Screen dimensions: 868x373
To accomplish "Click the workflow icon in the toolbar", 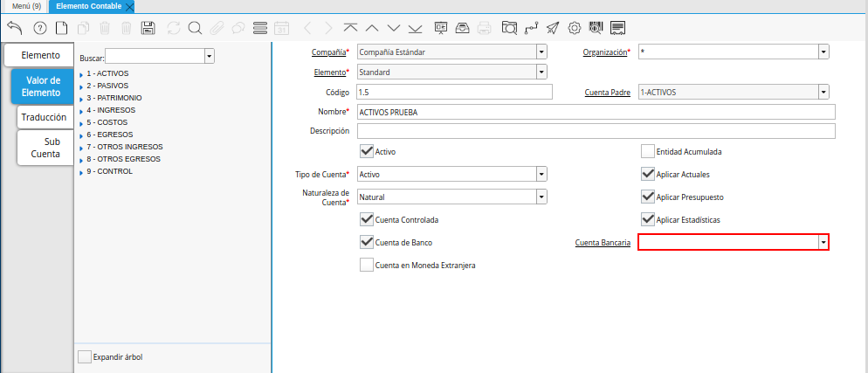I will click(531, 28).
